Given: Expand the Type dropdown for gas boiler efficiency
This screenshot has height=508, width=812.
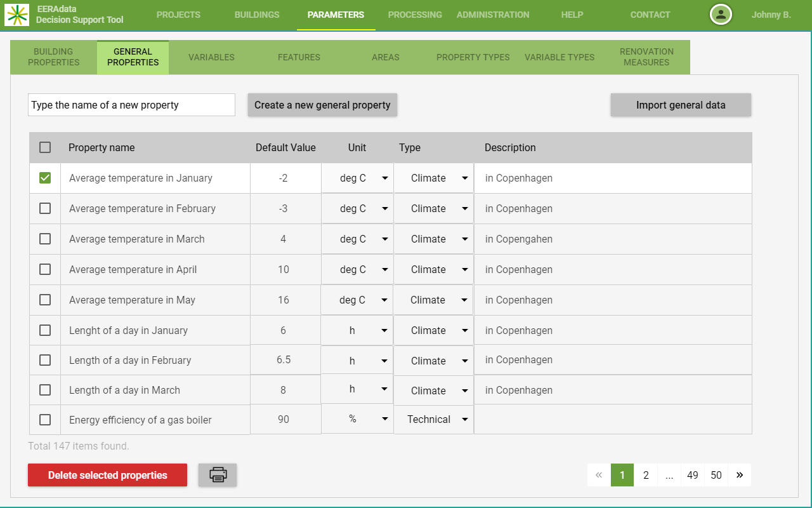Looking at the screenshot, I should 464,420.
